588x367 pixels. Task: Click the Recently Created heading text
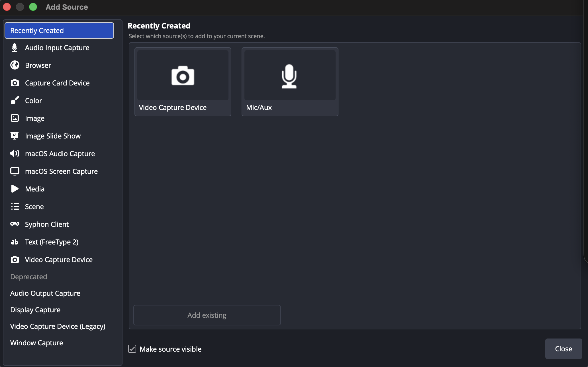click(159, 26)
